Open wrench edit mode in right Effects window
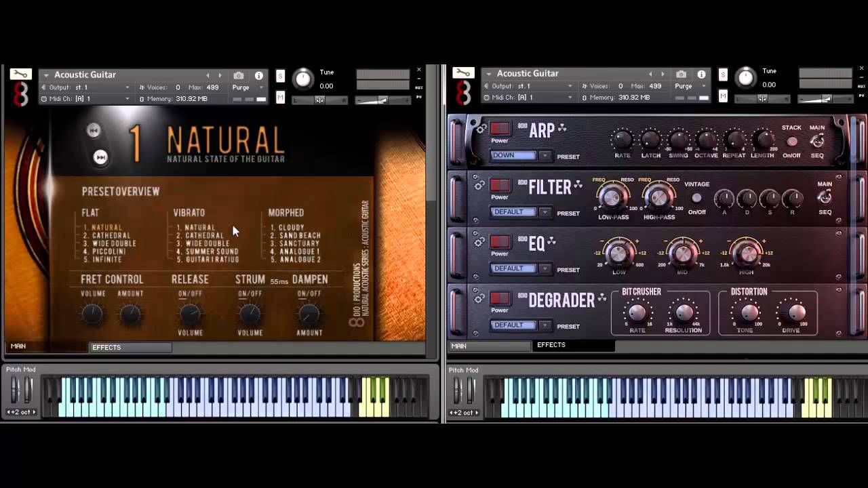Viewport: 868px width, 488px height. [463, 73]
